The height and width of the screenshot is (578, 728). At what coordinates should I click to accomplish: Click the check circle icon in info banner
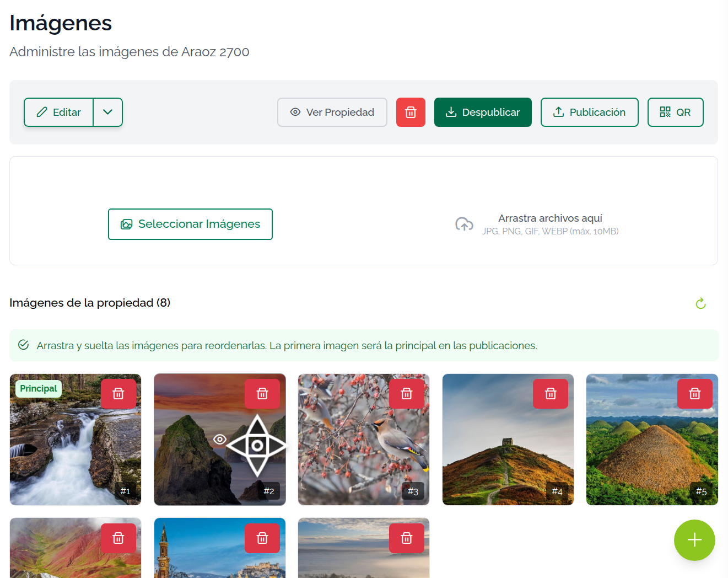pos(23,345)
